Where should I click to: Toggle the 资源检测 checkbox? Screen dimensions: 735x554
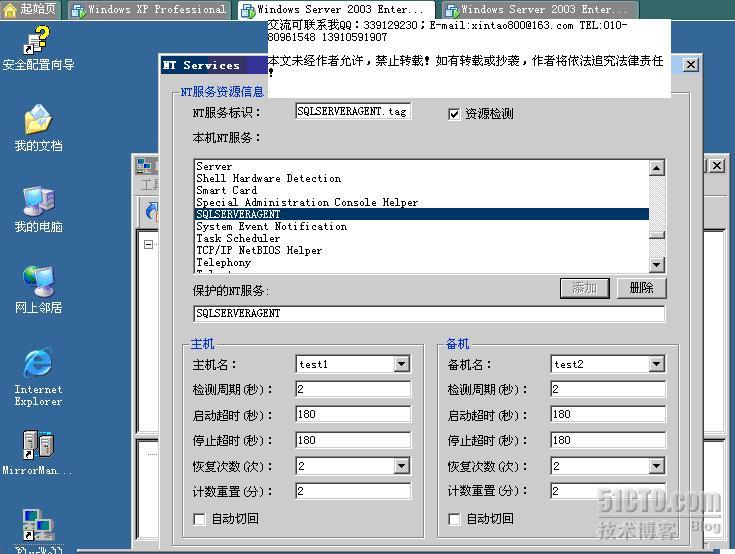(x=454, y=114)
